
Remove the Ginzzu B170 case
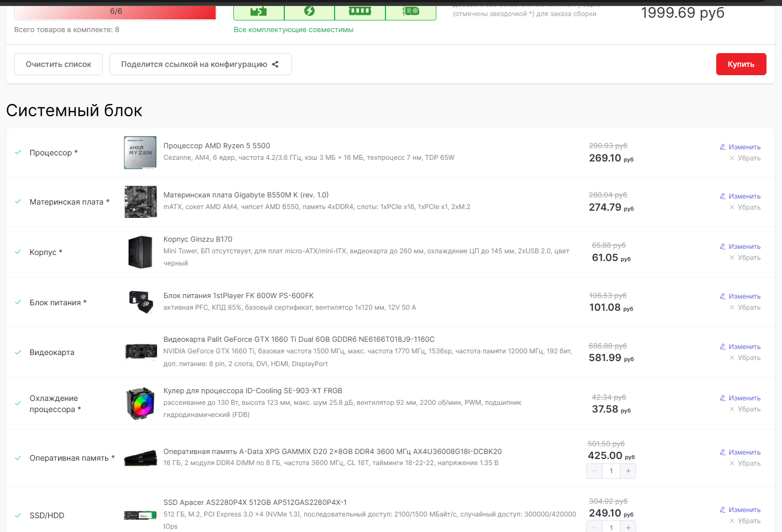pos(744,258)
